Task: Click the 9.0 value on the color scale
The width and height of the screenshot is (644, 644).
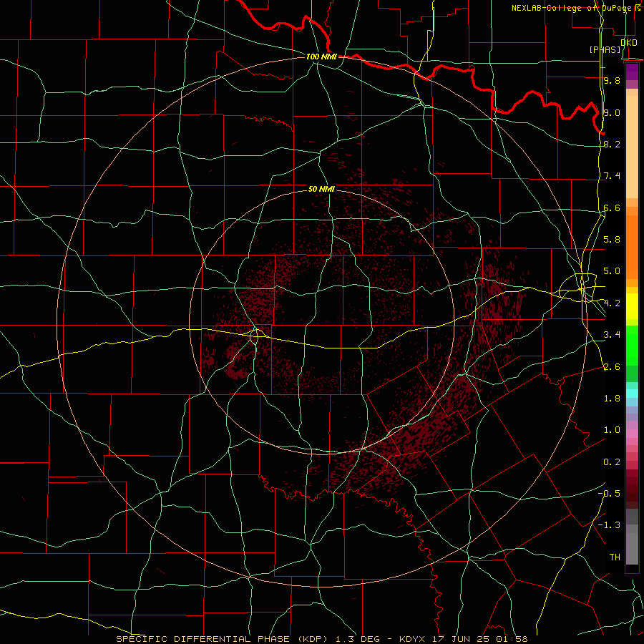Action: pyautogui.click(x=612, y=112)
